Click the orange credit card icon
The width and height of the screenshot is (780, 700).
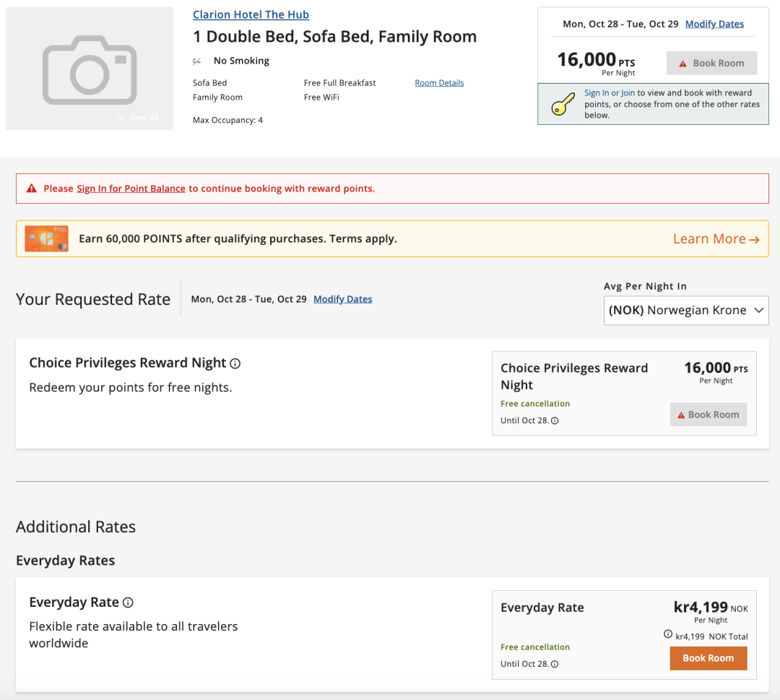pos(46,238)
